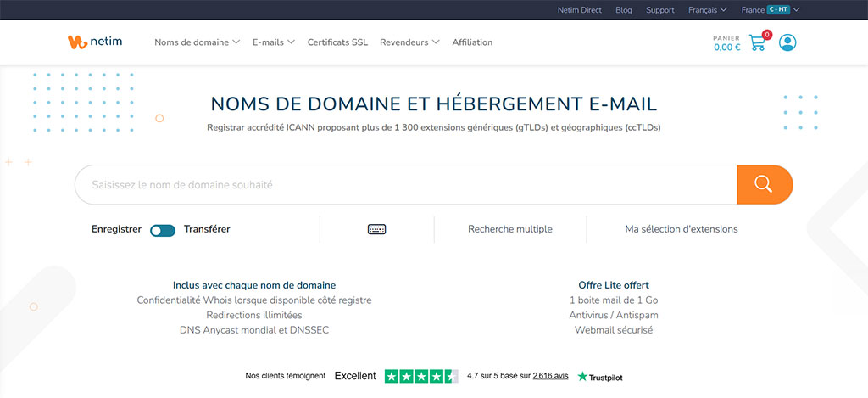Click the 'Excellent' rating text
Image resolution: width=868 pixels, height=398 pixels.
pyautogui.click(x=355, y=376)
